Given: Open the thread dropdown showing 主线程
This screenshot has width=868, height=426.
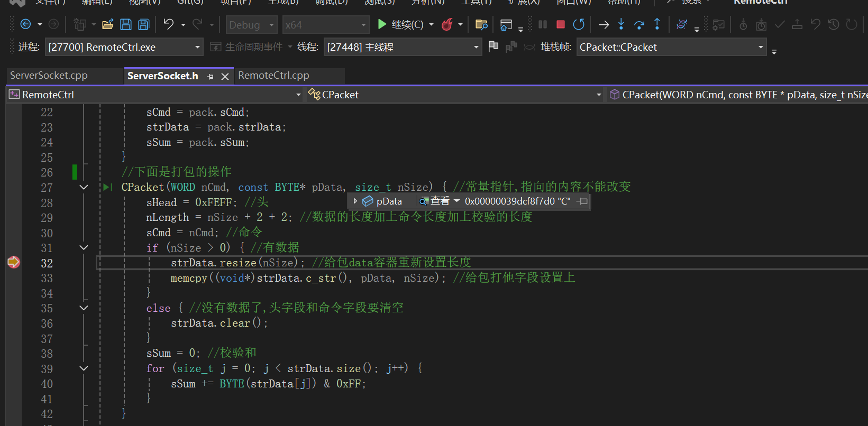Looking at the screenshot, I should coord(403,47).
